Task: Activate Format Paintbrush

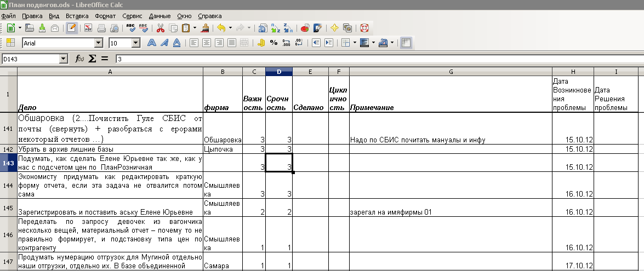Action: [206, 28]
